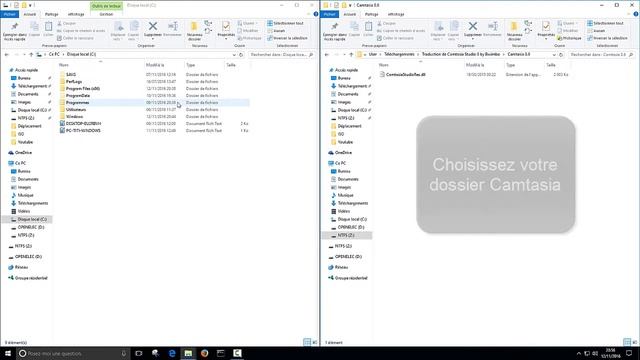
Task: Click the Coller clipboard icon in left window
Action: coord(48,27)
